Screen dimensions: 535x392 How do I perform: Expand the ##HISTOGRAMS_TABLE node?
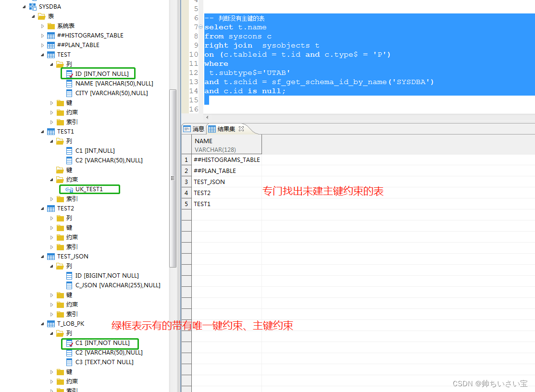(42, 36)
